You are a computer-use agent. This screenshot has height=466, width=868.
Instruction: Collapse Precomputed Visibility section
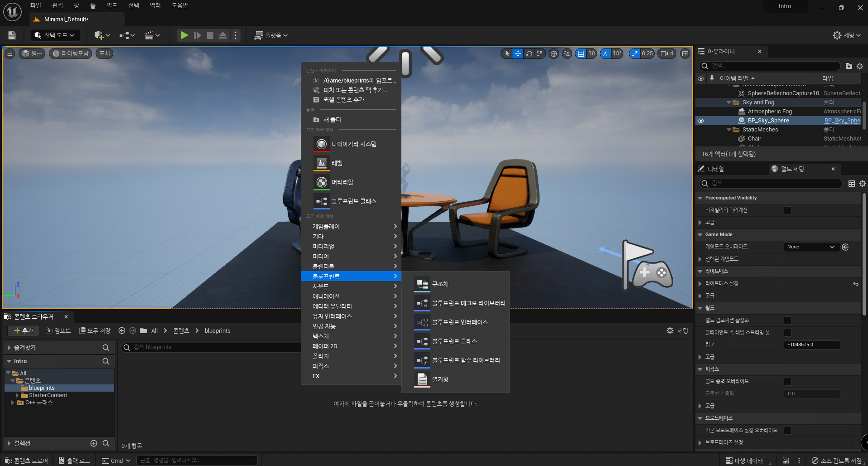(700, 198)
